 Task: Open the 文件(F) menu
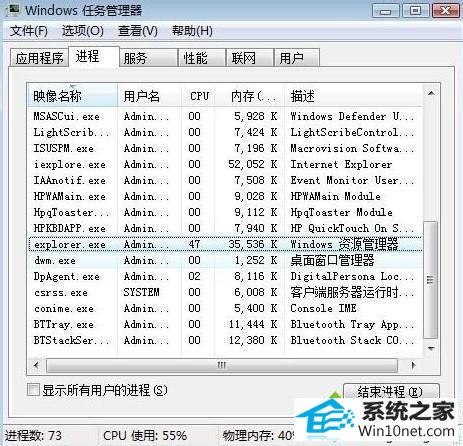[x=29, y=31]
